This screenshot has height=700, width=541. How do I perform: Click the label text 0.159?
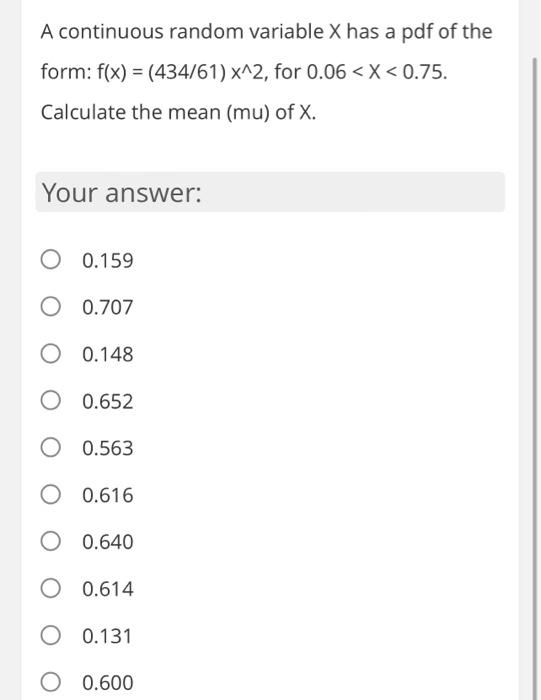coord(108,260)
